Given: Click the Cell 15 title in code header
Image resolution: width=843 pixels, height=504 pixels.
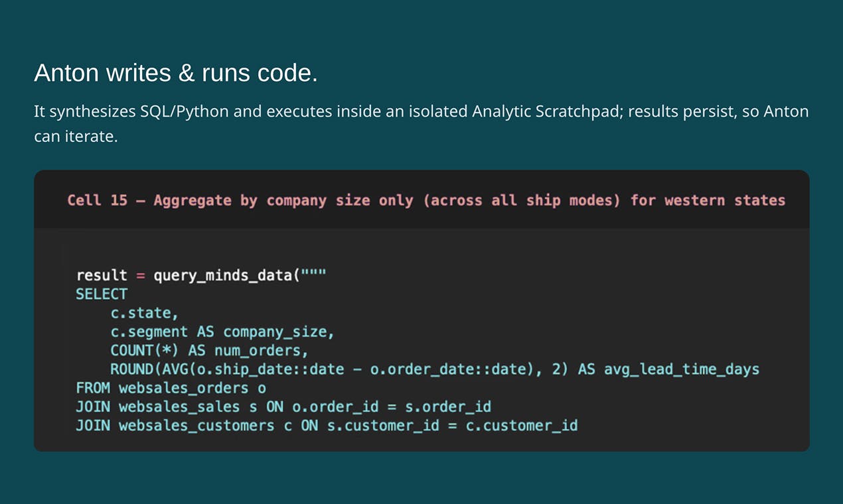Looking at the screenshot, I should tap(426, 200).
